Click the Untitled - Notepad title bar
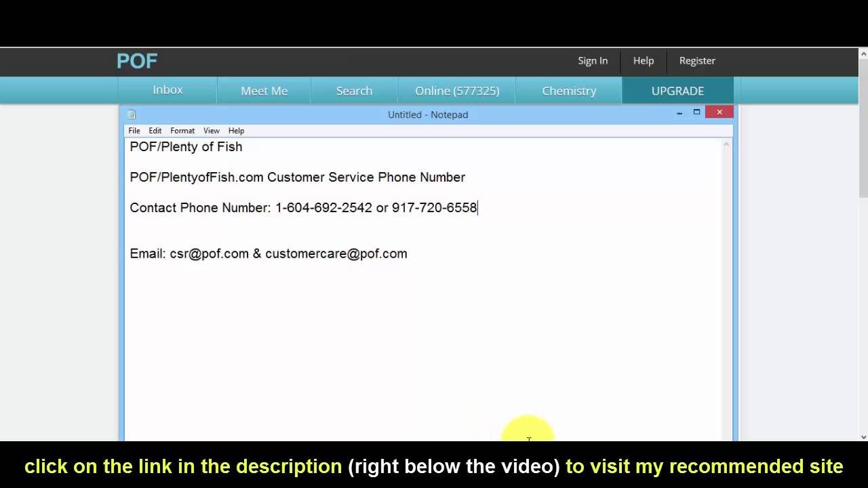This screenshot has height=488, width=868. point(428,115)
